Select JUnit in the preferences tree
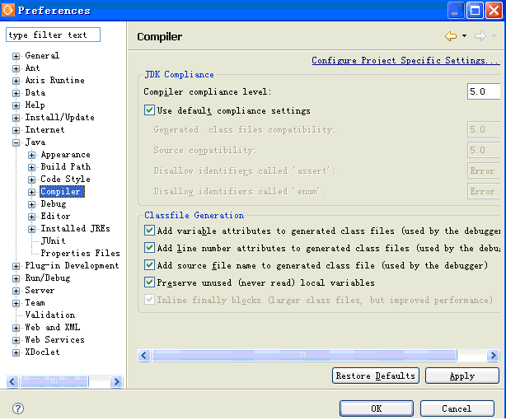506x420 pixels. tap(54, 240)
